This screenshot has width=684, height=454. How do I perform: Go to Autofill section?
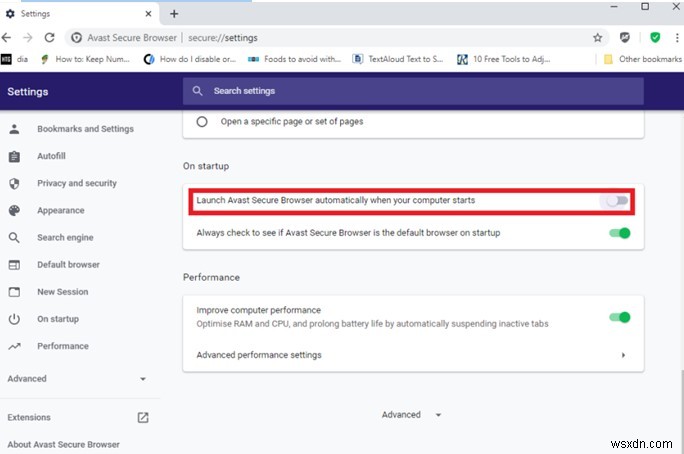point(51,156)
